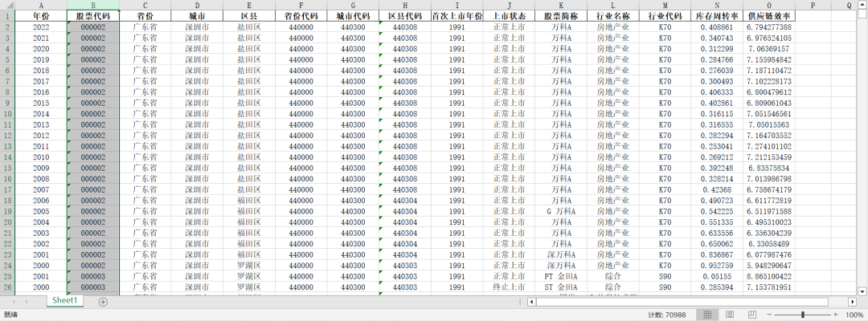Image resolution: width=868 pixels, height=321 pixels.
Task: Select column O header
Action: (769, 5)
